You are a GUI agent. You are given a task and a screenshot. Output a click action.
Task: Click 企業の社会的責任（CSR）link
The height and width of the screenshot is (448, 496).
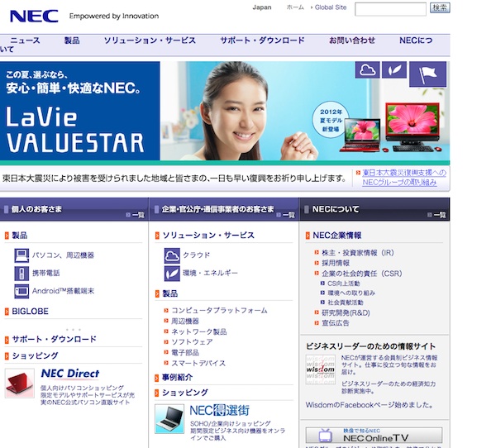[362, 274]
